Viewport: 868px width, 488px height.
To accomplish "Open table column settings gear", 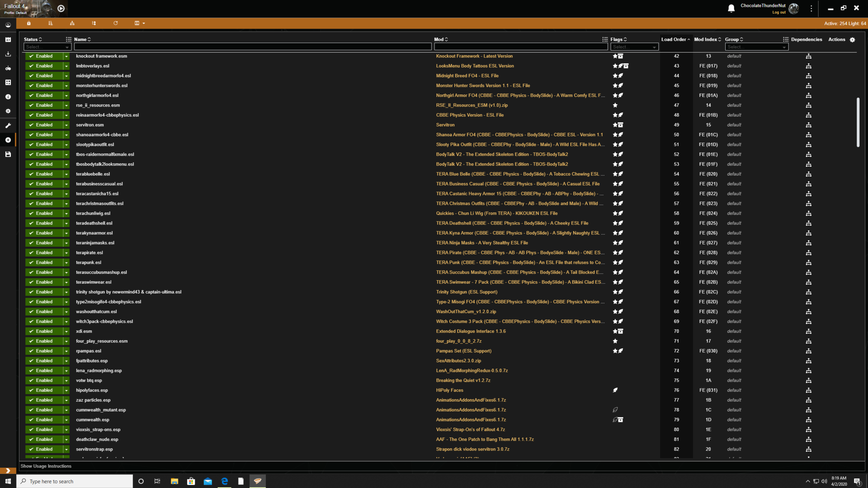I will [852, 40].
